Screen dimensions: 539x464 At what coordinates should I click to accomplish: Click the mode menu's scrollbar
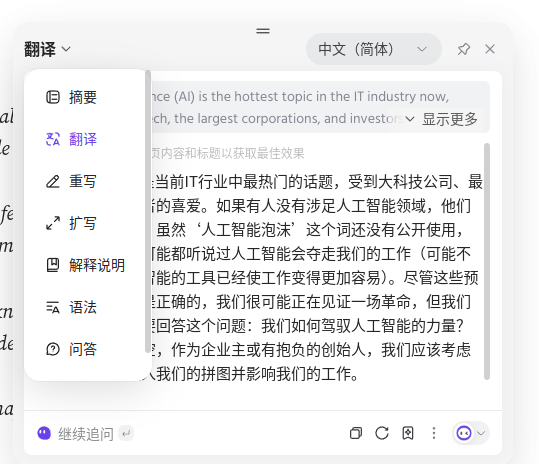pyautogui.click(x=148, y=211)
